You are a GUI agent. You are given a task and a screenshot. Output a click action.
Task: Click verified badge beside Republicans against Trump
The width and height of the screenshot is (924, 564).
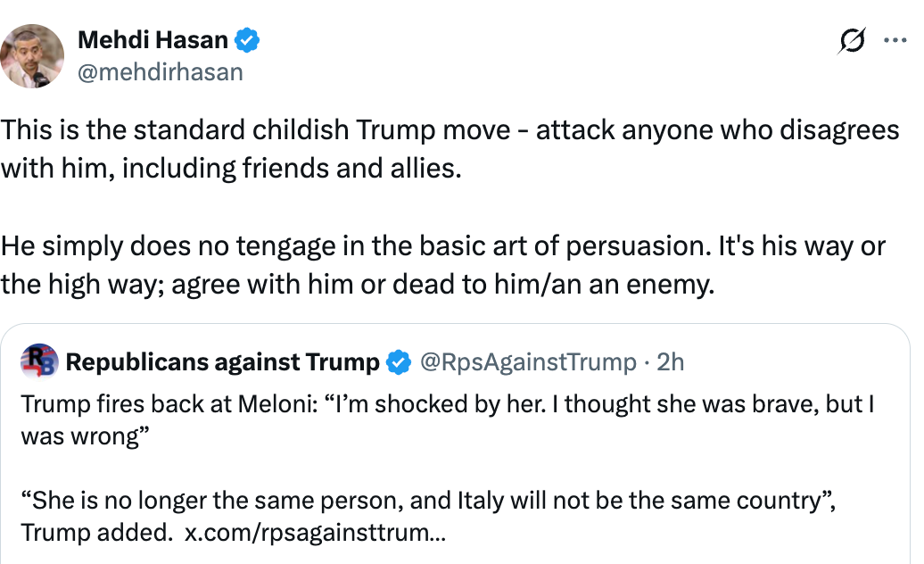(x=397, y=361)
